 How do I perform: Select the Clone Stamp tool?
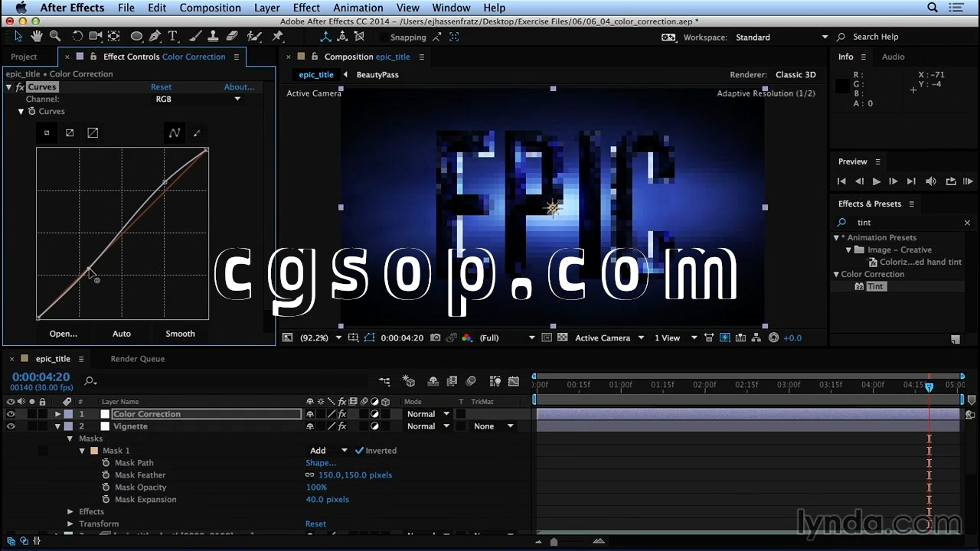[x=214, y=37]
